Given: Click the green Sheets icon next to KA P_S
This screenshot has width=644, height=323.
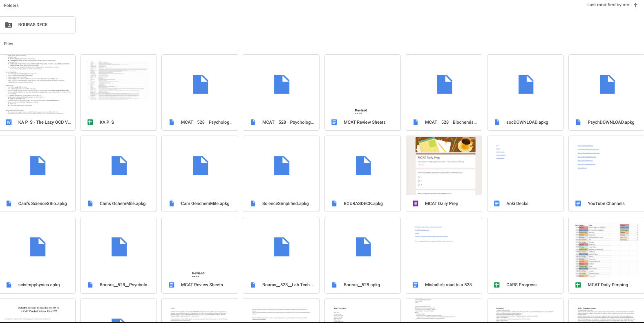Looking at the screenshot, I should tap(90, 122).
